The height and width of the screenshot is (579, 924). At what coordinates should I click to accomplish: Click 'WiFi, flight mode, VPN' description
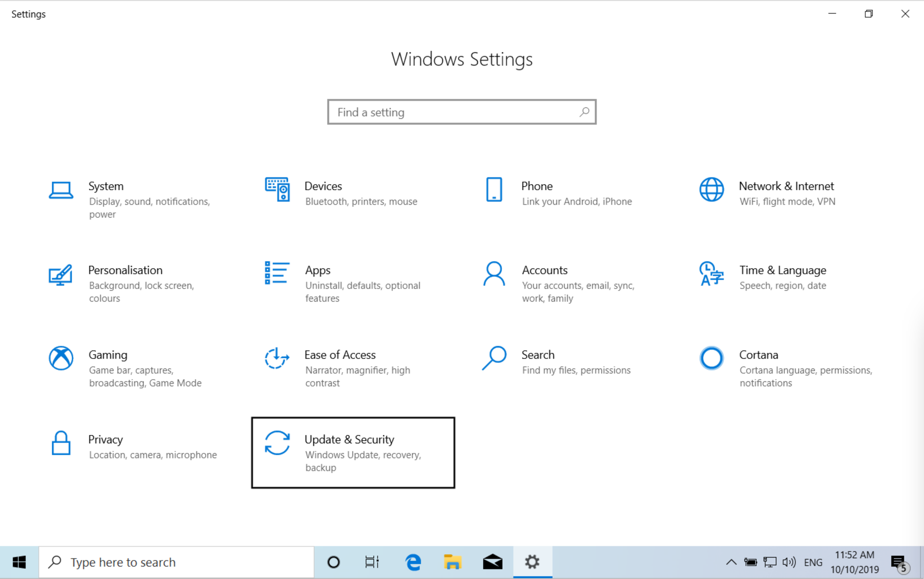pyautogui.click(x=787, y=201)
